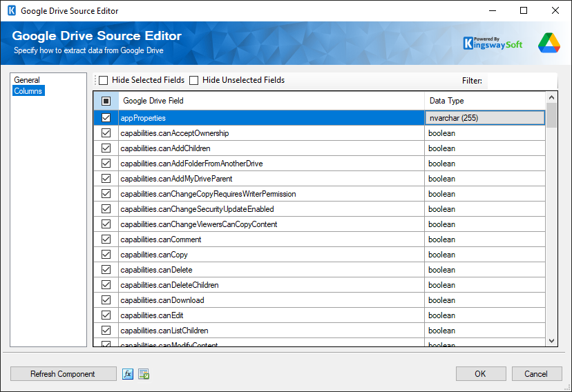Click the scrollbar up arrow
This screenshot has height=392, width=572.
point(551,97)
